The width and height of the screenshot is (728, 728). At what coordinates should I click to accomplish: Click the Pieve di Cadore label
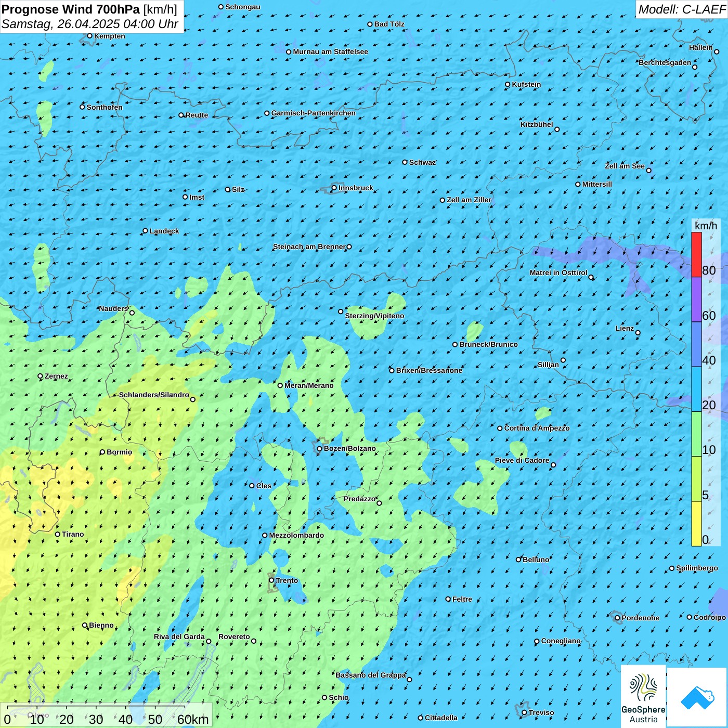click(x=522, y=460)
